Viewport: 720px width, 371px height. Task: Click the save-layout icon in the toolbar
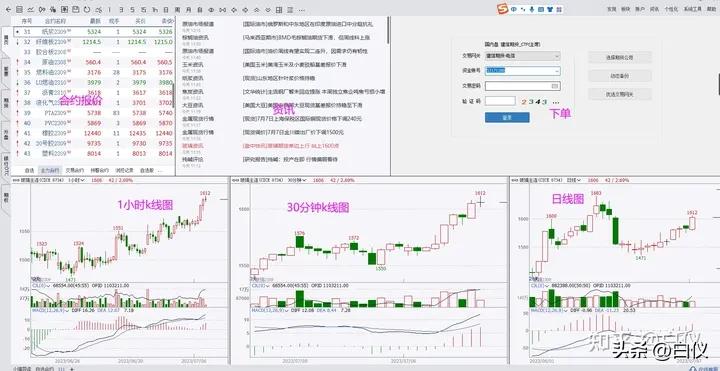75,10
